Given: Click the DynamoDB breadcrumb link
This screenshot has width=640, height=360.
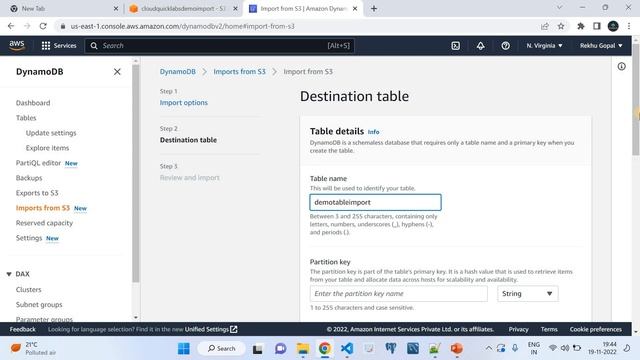Looking at the screenshot, I should pyautogui.click(x=178, y=72).
